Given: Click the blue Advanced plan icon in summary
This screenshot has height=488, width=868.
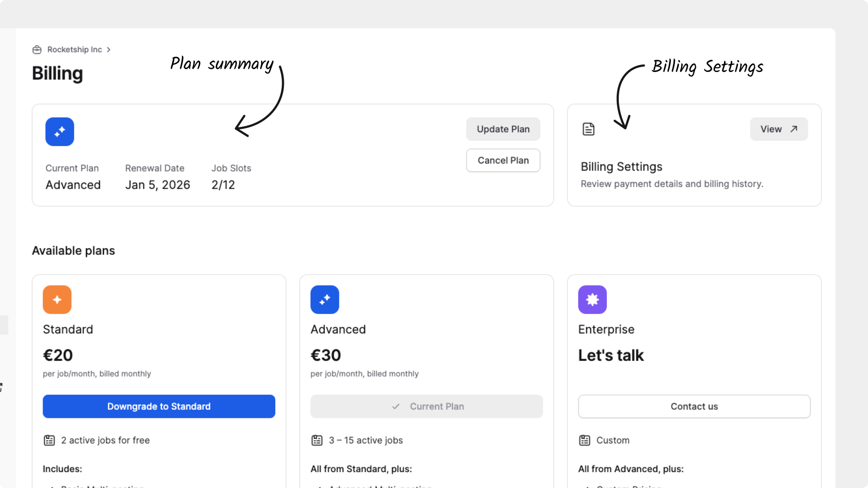Looking at the screenshot, I should tap(60, 132).
